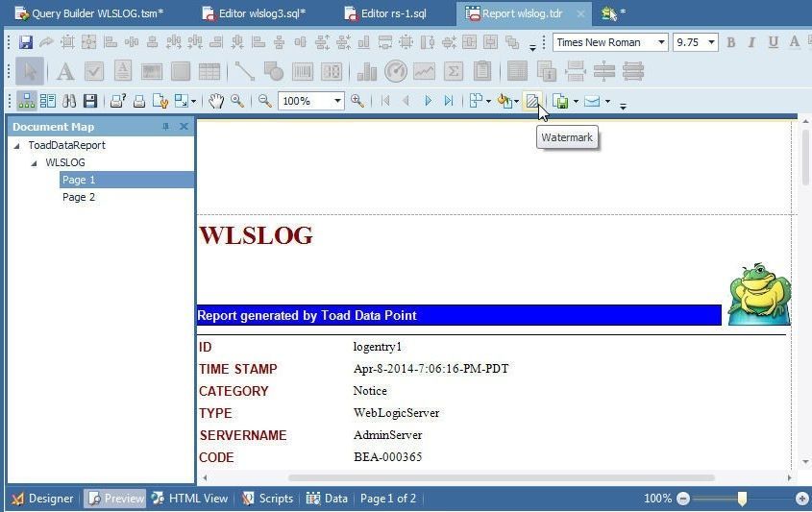Click the Save icon in top toolbar
The height and width of the screenshot is (512, 812).
[x=25, y=42]
